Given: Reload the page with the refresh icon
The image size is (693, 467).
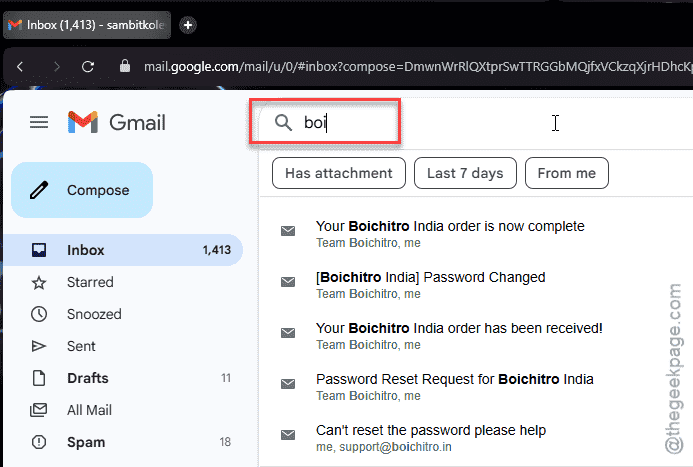Looking at the screenshot, I should (x=88, y=66).
